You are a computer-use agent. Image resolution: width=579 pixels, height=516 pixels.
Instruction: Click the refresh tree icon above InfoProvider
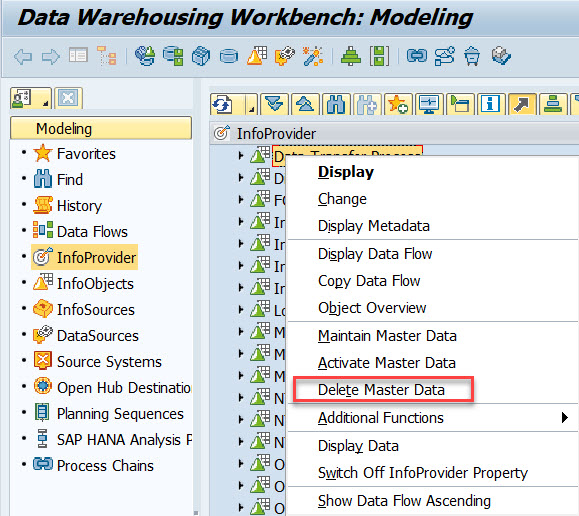[x=223, y=104]
